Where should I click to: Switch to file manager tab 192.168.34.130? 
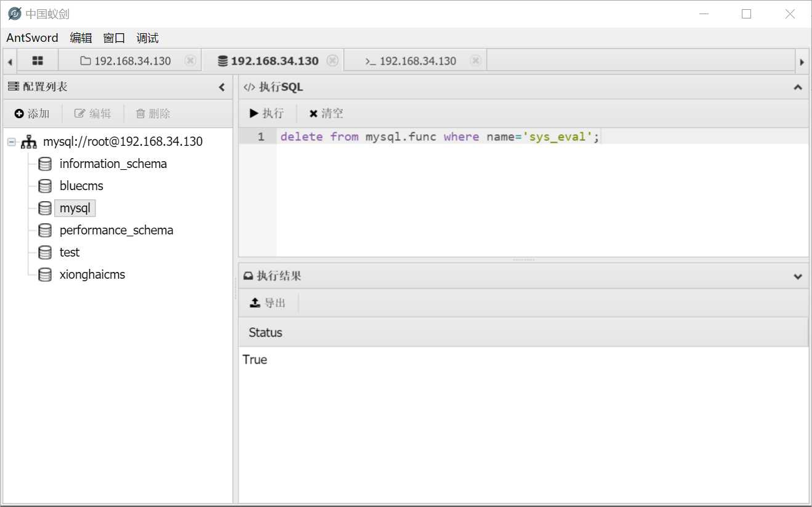click(126, 61)
